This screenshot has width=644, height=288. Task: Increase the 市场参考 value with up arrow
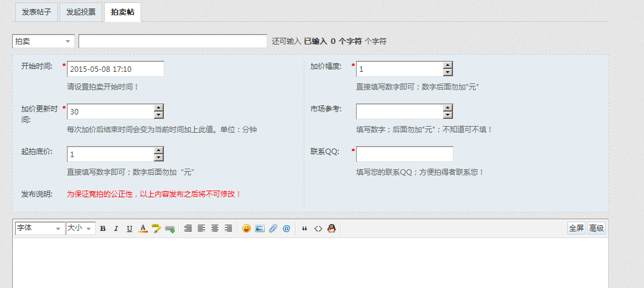click(x=448, y=108)
